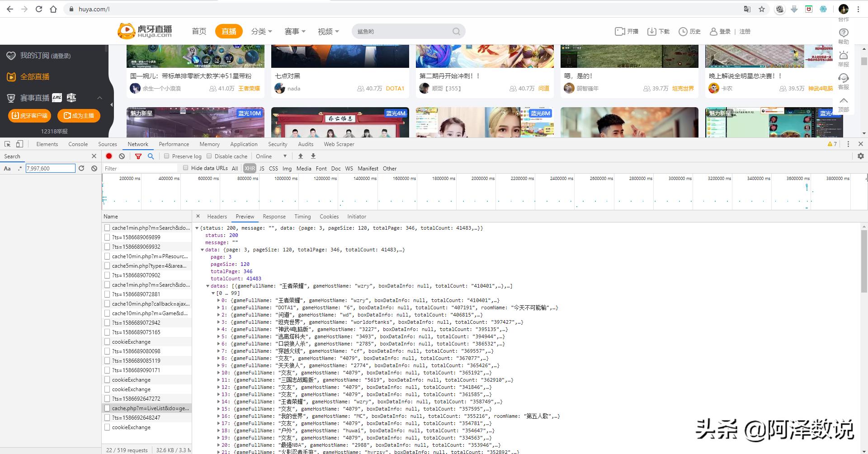Clear the network log
This screenshot has height=454, width=868.
click(122, 156)
